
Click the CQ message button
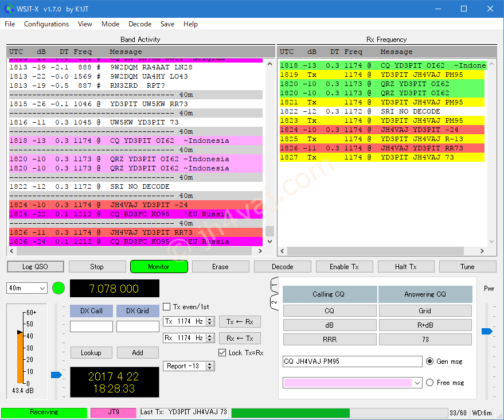(x=330, y=310)
